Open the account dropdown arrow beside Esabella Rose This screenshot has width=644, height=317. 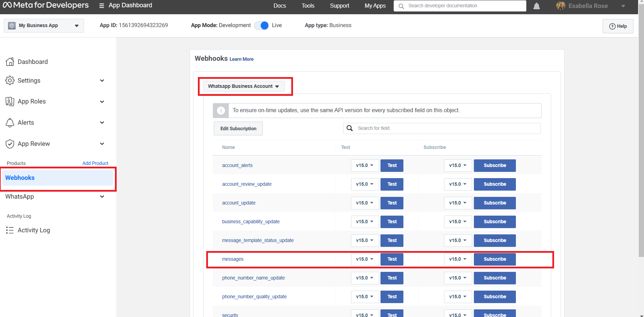[x=623, y=6]
